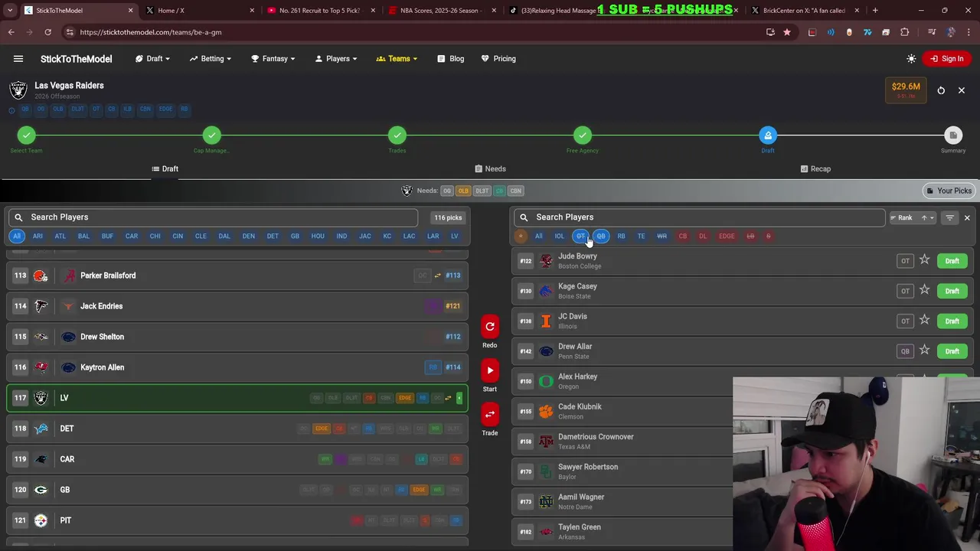Filter draft board by BAL chip
Image resolution: width=980 pixels, height=551 pixels.
[83, 236]
